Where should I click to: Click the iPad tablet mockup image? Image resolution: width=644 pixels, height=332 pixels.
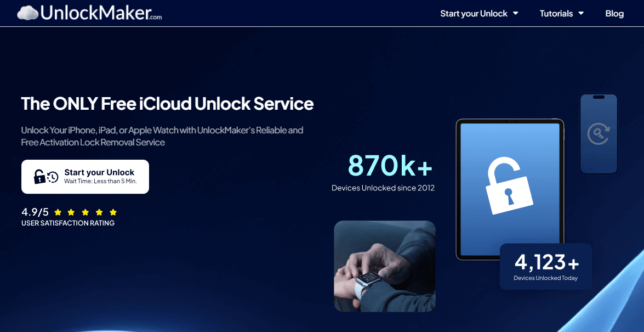click(510, 189)
